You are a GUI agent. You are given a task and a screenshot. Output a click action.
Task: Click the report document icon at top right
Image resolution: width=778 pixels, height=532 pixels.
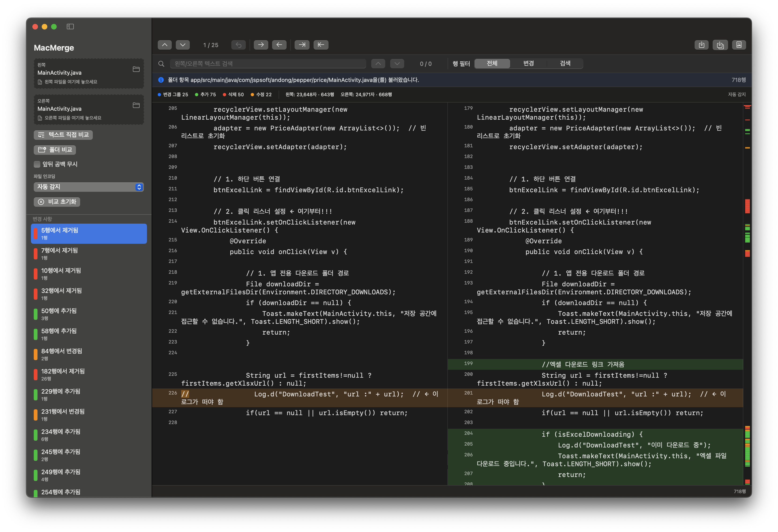tap(739, 45)
